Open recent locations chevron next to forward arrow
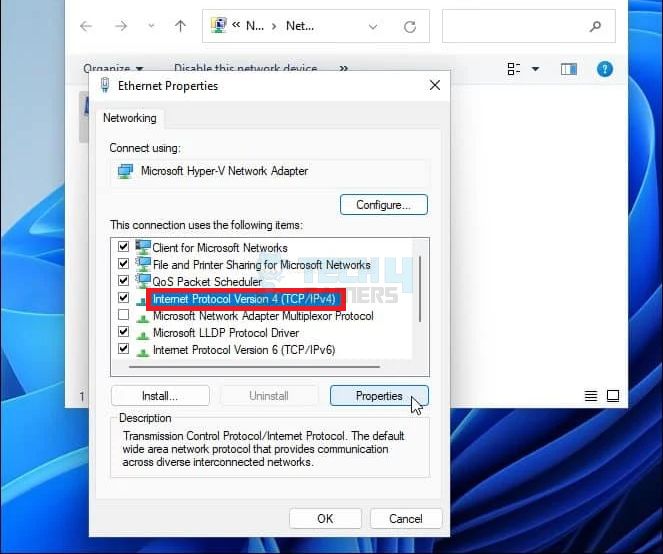This screenshot has height=554, width=663. coord(151,26)
